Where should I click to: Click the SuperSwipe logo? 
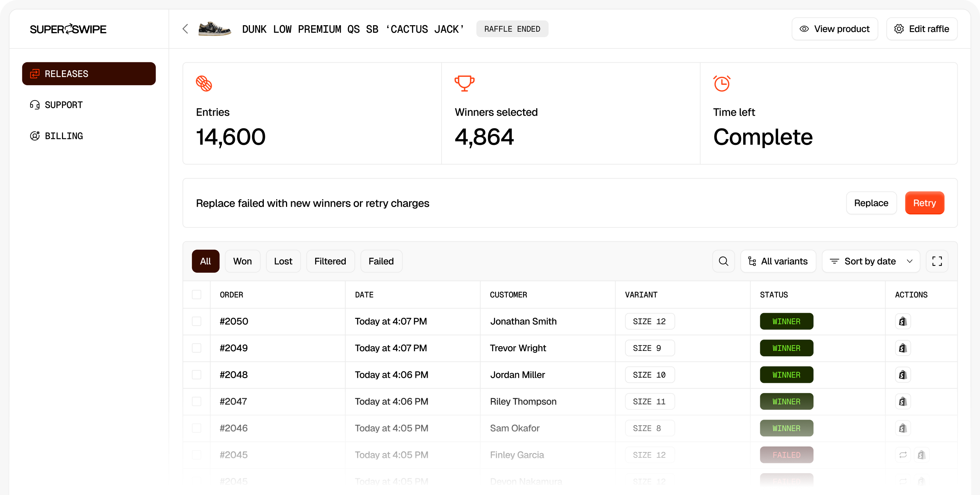(68, 29)
